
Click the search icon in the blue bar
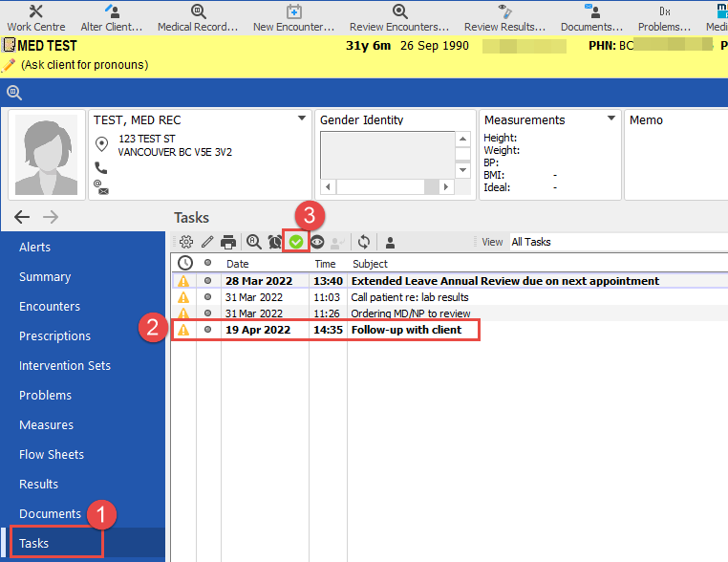pos(14,93)
